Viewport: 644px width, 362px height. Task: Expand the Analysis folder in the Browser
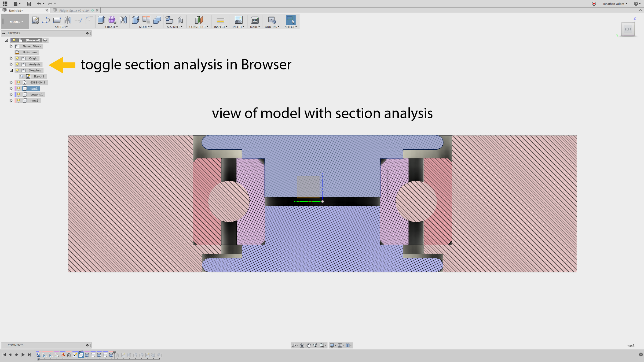[x=11, y=64]
